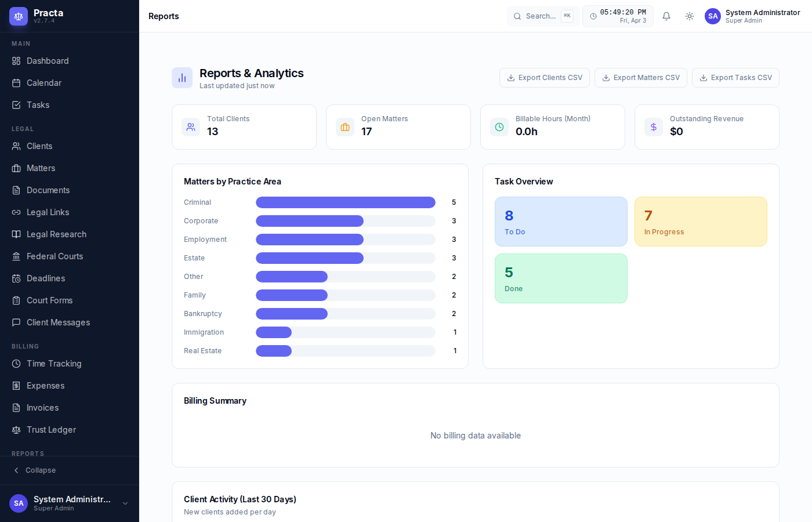Screen dimensions: 812x522
Task: Export Clients CSV
Action: point(545,78)
